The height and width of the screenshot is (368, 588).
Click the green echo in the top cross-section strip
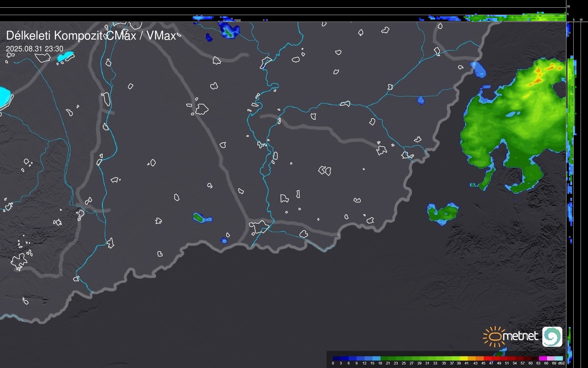coord(519,18)
